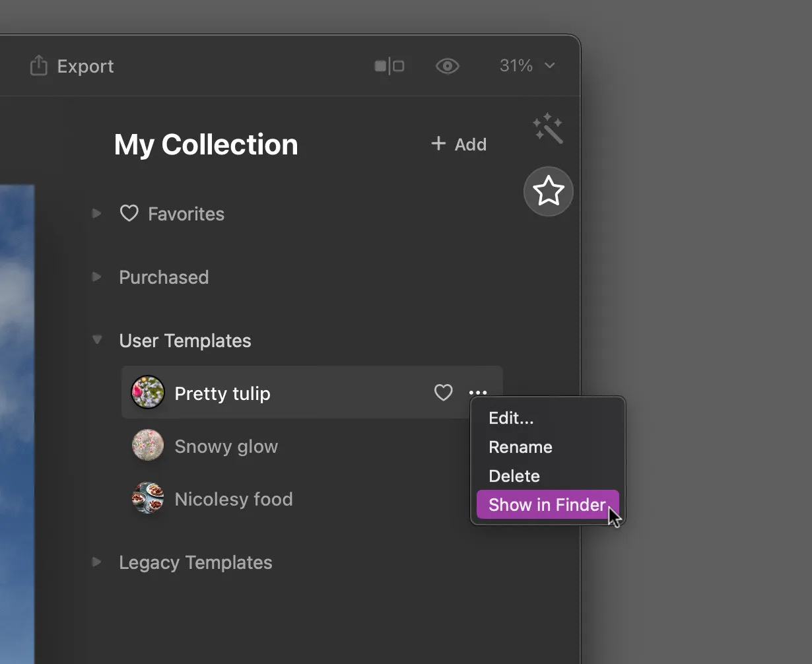The image size is (812, 664).
Task: Click Show in Finder menu item
Action: point(547,505)
